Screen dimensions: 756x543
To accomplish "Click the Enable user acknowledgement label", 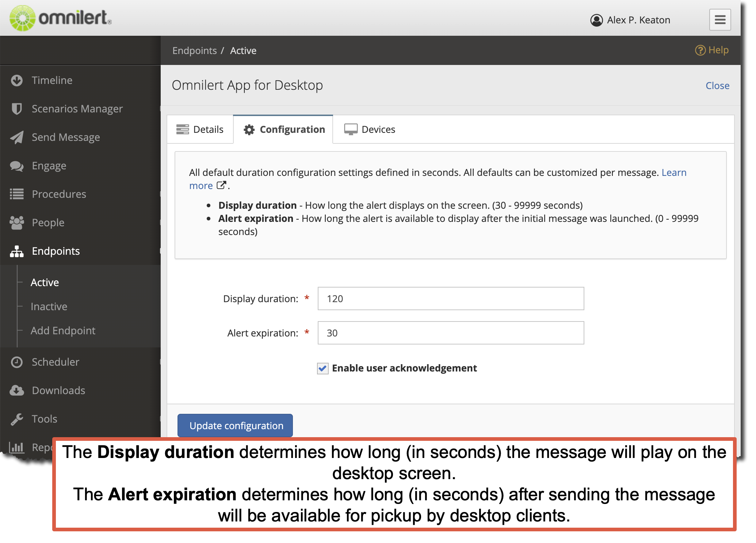I will click(x=404, y=368).
